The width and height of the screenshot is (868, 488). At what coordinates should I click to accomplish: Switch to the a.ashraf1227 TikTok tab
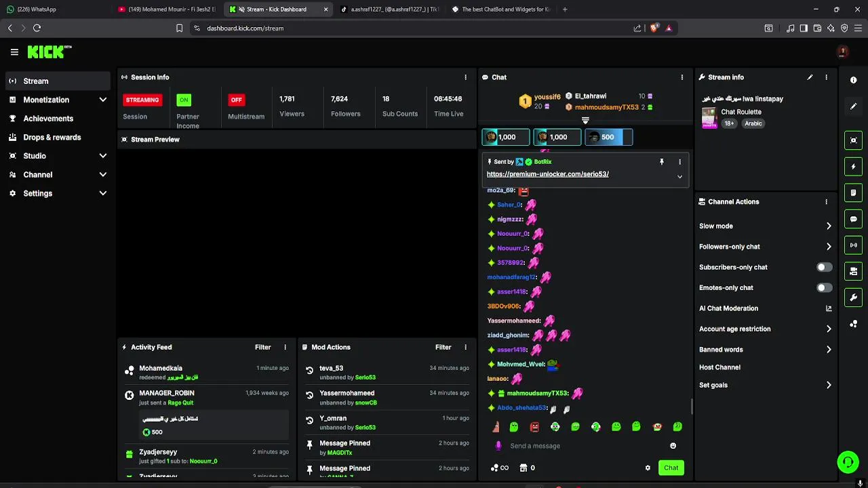[390, 9]
